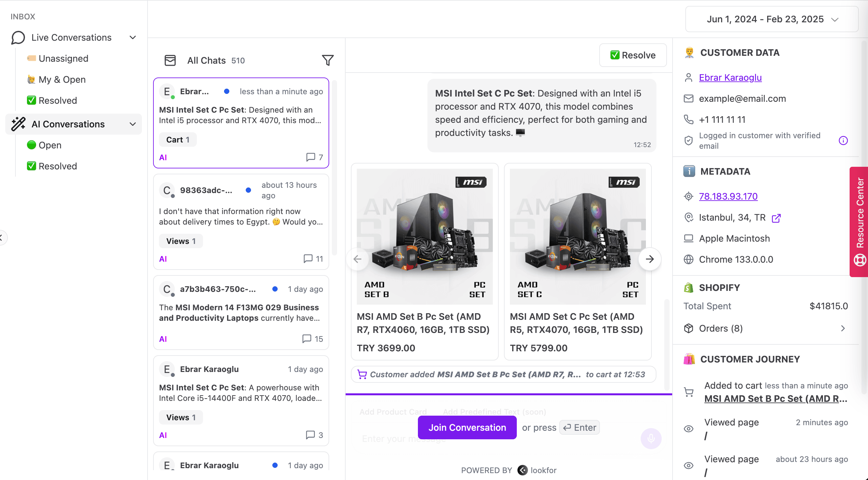
Task: Toggle Open filter under AI Conversations
Action: tap(50, 145)
